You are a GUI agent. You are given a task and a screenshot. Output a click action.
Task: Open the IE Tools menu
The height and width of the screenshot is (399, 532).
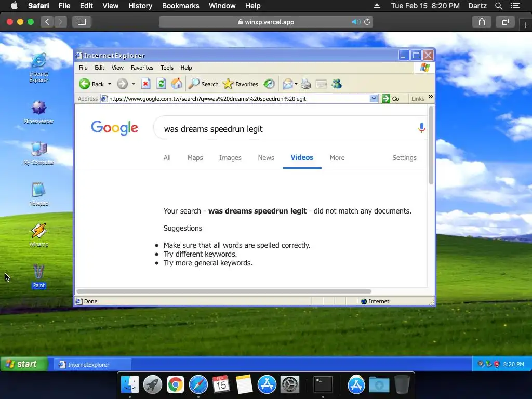pos(167,68)
